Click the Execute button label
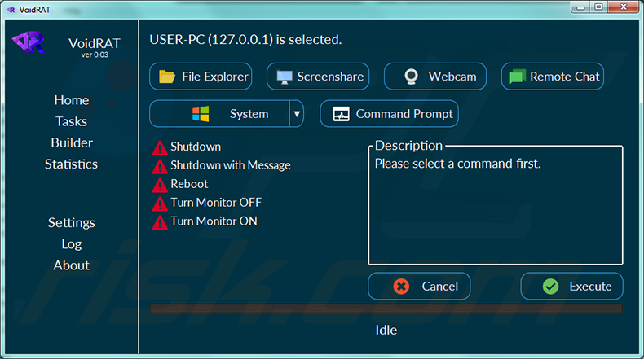Image resolution: width=644 pixels, height=359 pixels. tap(590, 287)
